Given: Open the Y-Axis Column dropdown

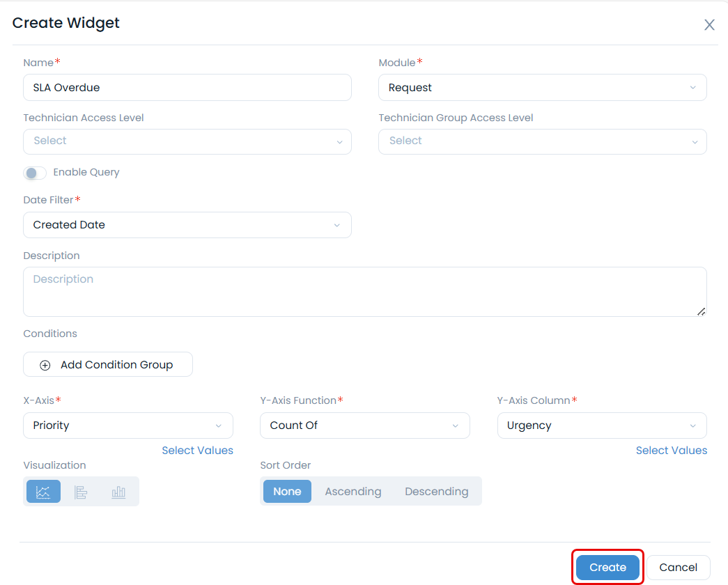Looking at the screenshot, I should [x=602, y=426].
